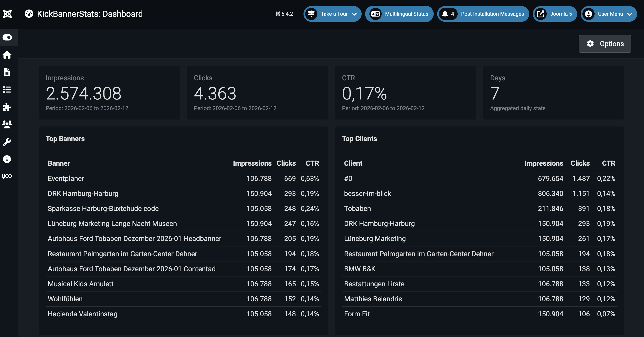This screenshot has height=337, width=644.
Task: Open Joomla 5 external link
Action: click(555, 14)
